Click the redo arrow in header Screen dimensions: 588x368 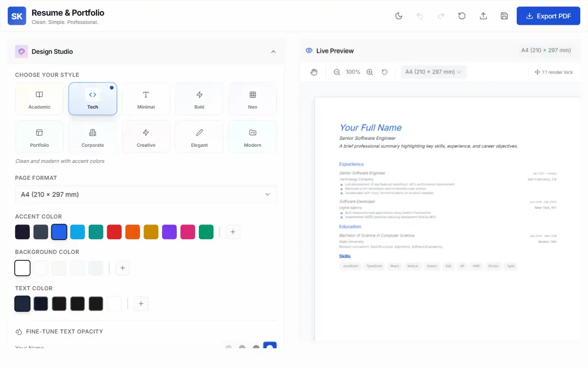[441, 16]
